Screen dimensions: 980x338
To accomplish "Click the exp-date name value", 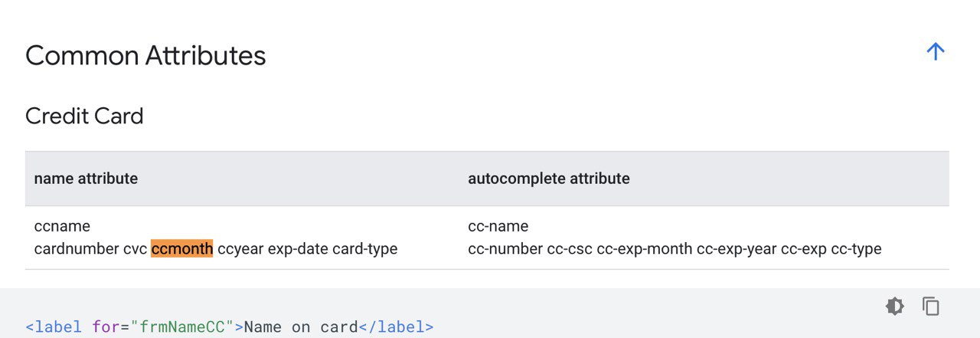I will coord(298,248).
